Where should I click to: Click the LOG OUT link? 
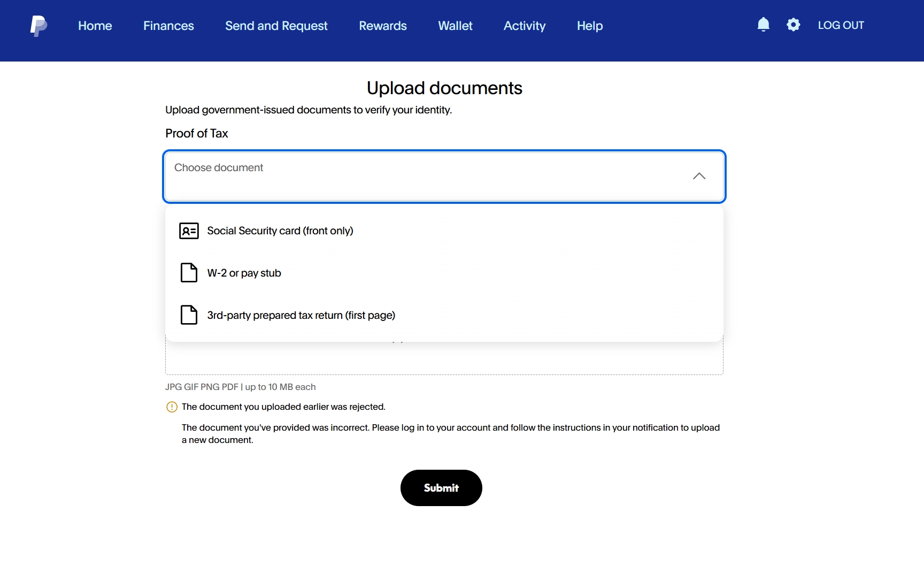point(841,25)
